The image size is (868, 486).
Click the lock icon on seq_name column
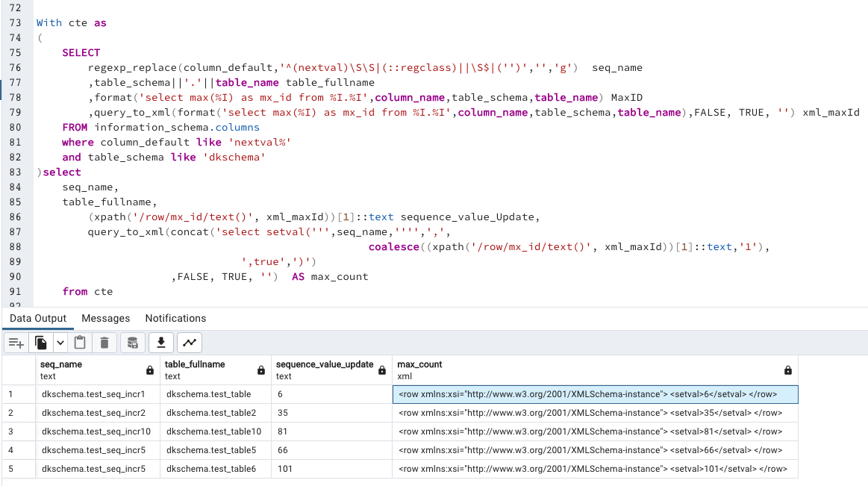click(149, 369)
